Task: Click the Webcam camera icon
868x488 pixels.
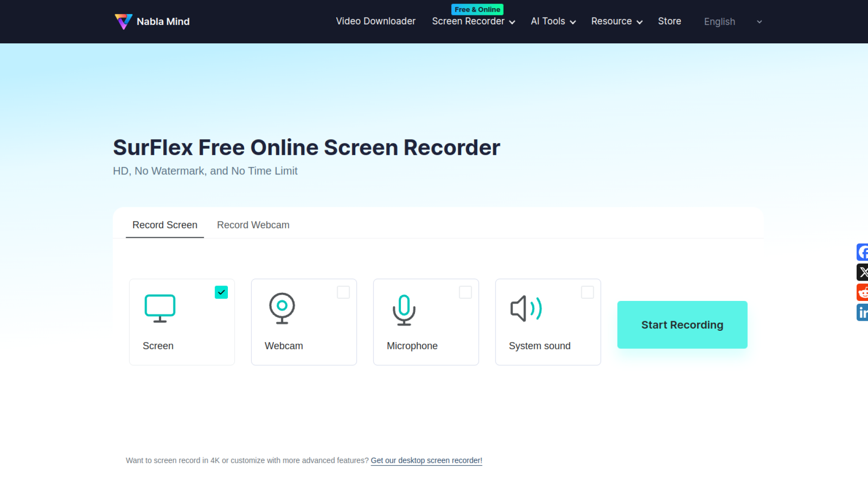Action: point(282,308)
